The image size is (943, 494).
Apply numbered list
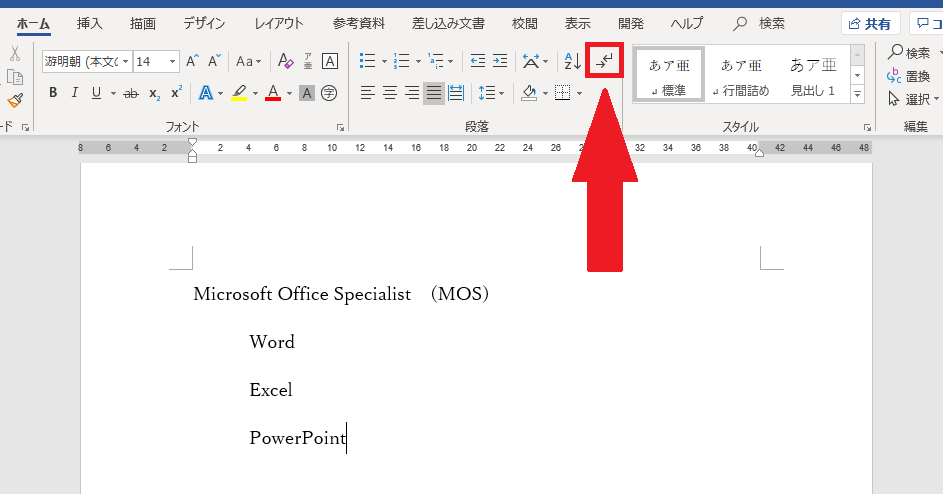click(401, 61)
